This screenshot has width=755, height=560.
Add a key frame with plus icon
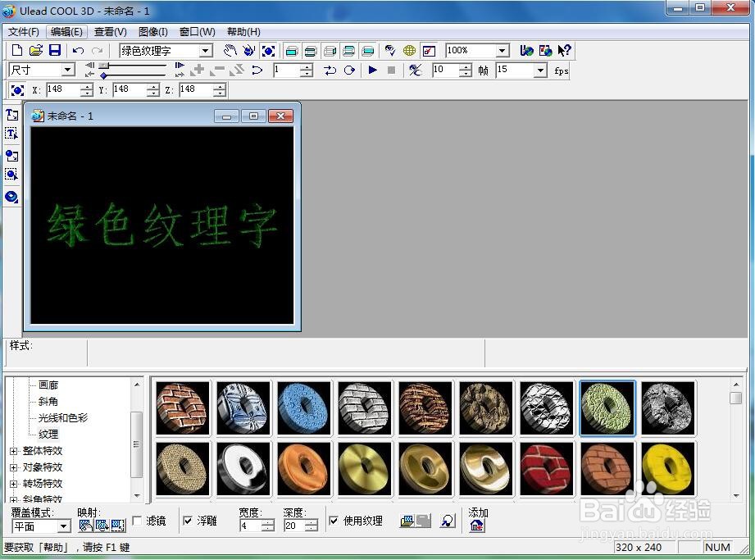(198, 70)
